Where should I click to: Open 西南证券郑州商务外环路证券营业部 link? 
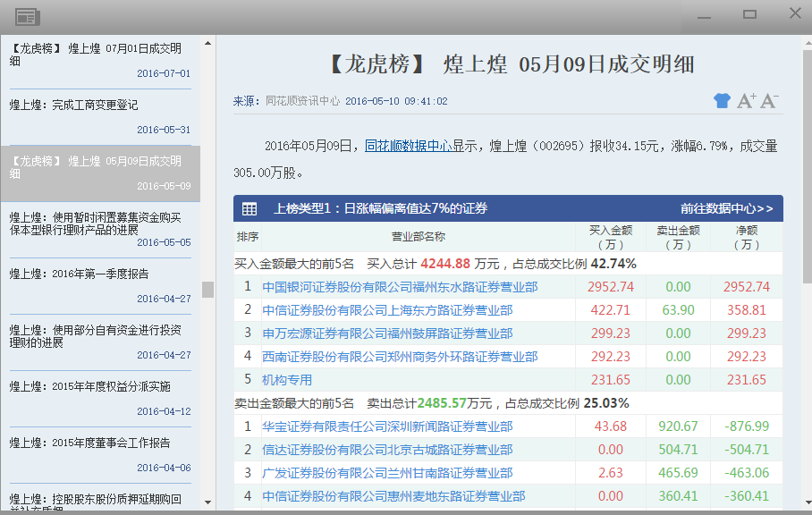point(400,357)
